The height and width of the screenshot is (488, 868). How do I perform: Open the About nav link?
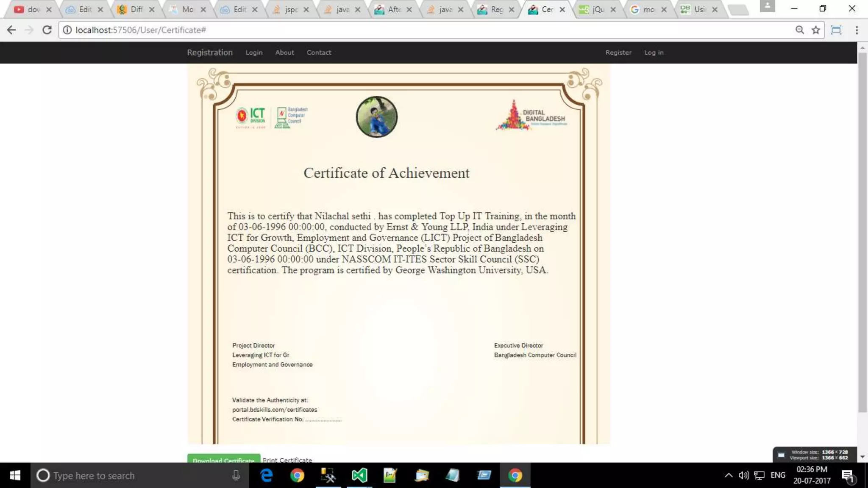pyautogui.click(x=284, y=53)
